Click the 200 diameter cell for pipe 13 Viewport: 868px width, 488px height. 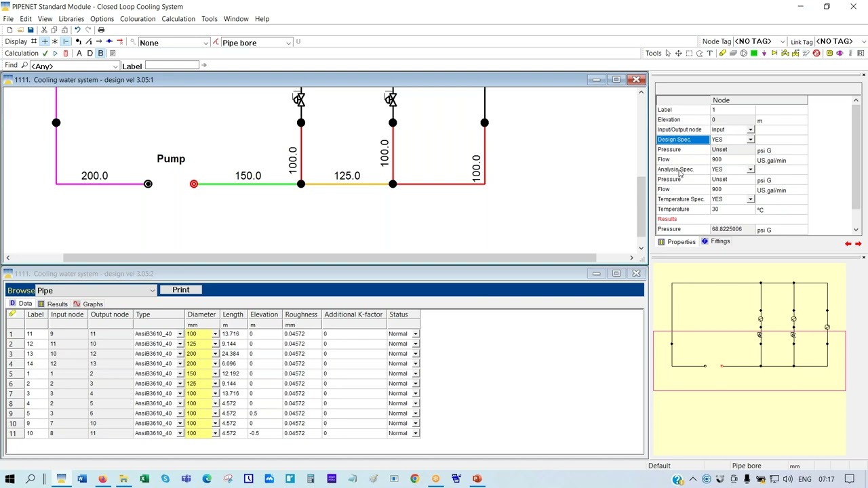pos(198,354)
